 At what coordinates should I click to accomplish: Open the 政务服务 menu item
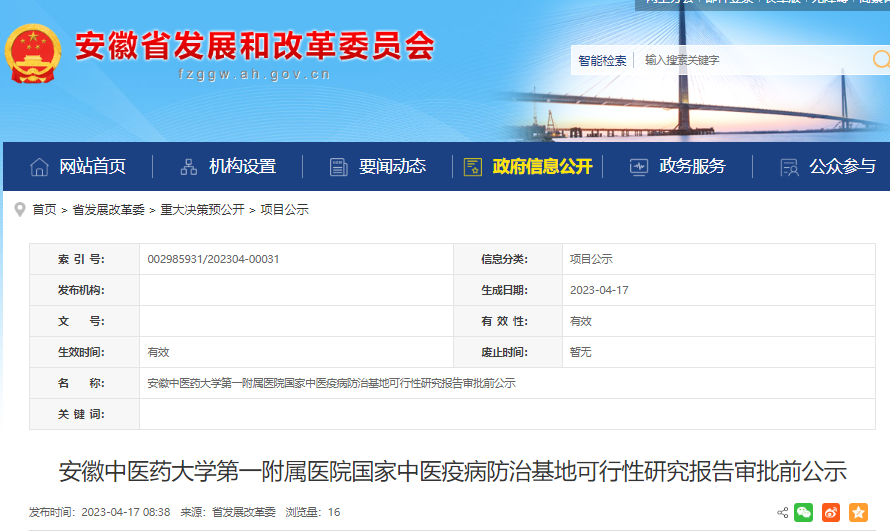(x=692, y=166)
